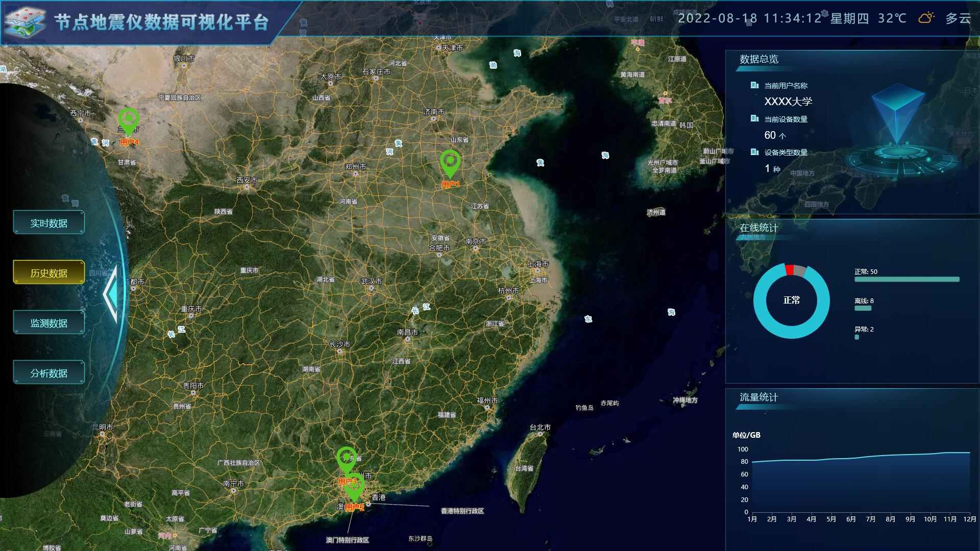Click the cloudy weather icon

(x=926, y=18)
